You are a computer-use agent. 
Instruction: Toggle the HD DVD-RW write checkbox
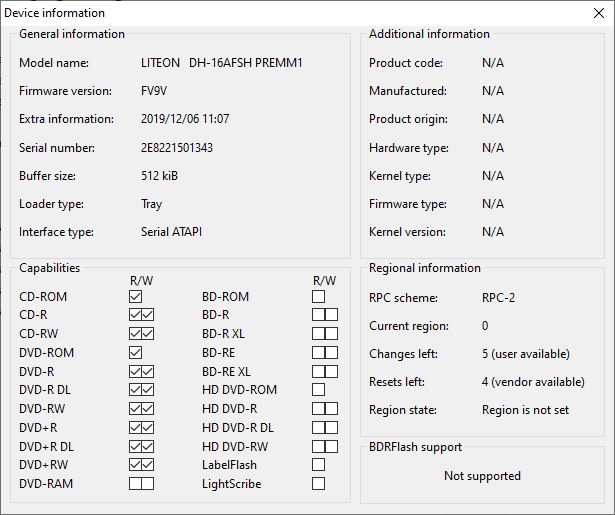pos(331,447)
